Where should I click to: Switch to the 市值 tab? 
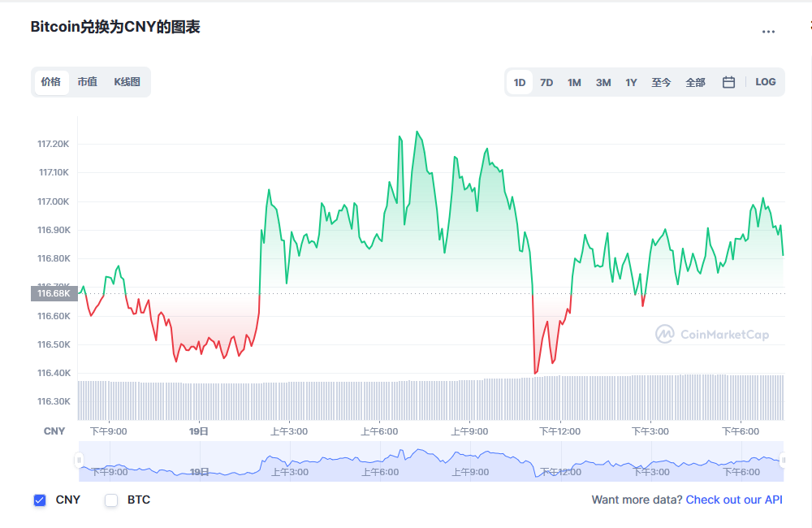click(x=87, y=82)
